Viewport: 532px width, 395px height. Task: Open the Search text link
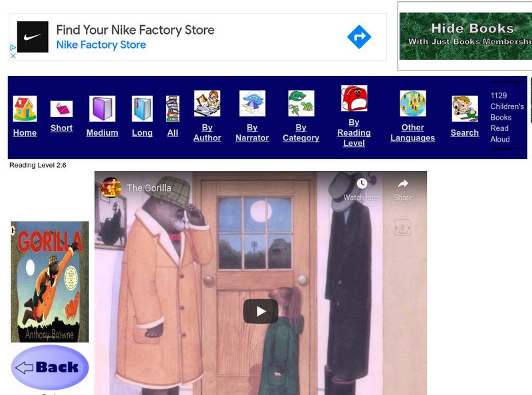(x=465, y=133)
